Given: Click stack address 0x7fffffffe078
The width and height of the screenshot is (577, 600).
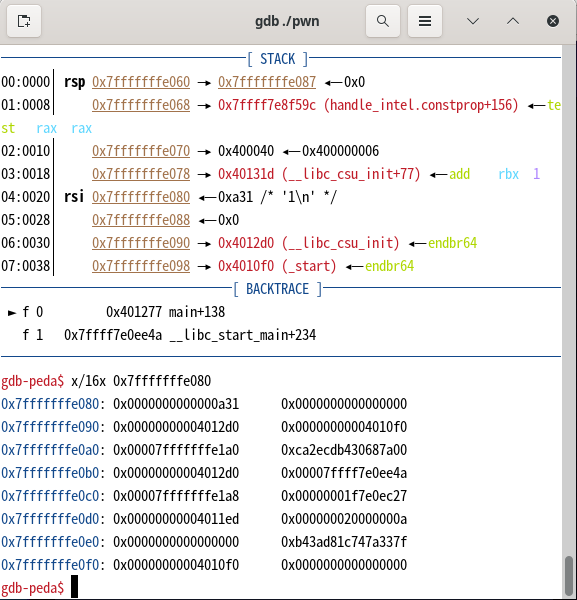Looking at the screenshot, I should coord(141,174).
